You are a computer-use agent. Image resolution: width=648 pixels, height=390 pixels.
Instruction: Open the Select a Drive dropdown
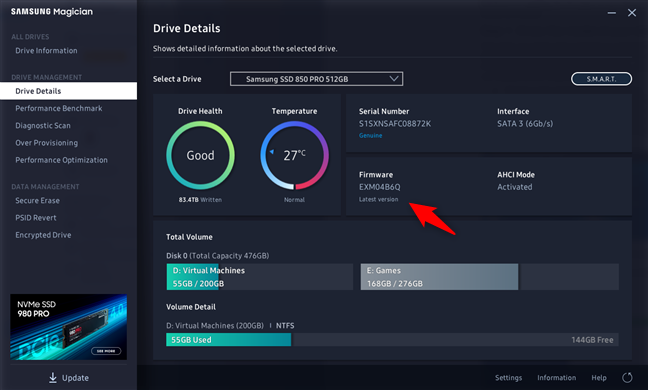point(317,79)
